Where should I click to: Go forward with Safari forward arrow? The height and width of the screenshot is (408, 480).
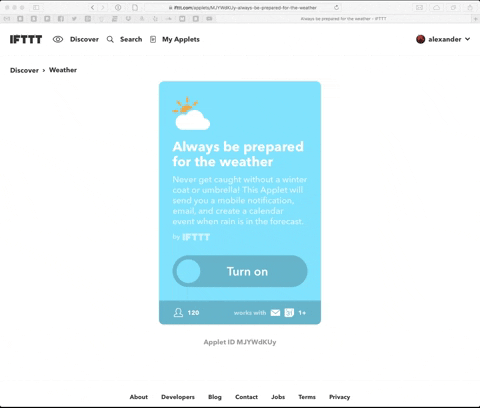pyautogui.click(x=103, y=7)
